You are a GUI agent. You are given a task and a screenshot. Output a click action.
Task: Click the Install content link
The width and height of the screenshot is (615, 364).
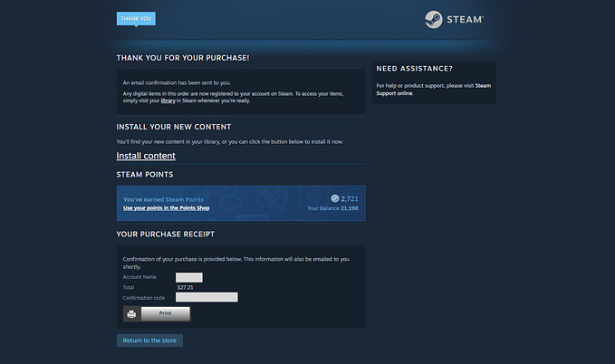(146, 156)
